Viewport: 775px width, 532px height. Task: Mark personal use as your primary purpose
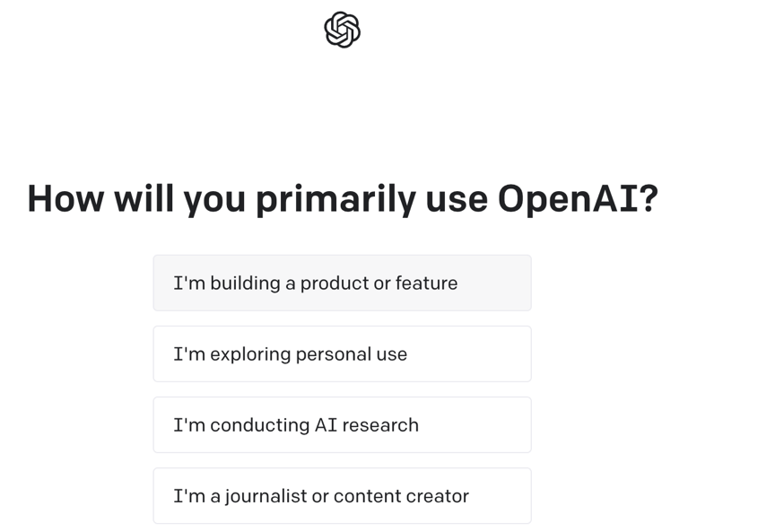[x=342, y=353]
